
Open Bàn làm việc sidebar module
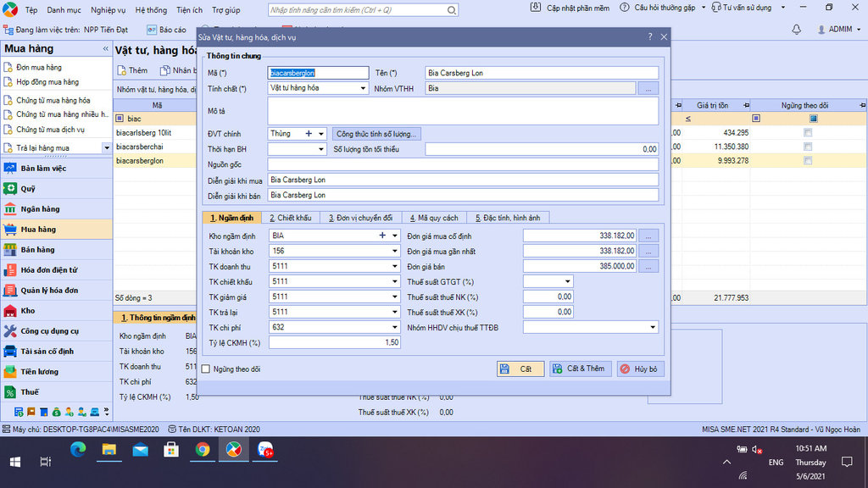point(56,169)
